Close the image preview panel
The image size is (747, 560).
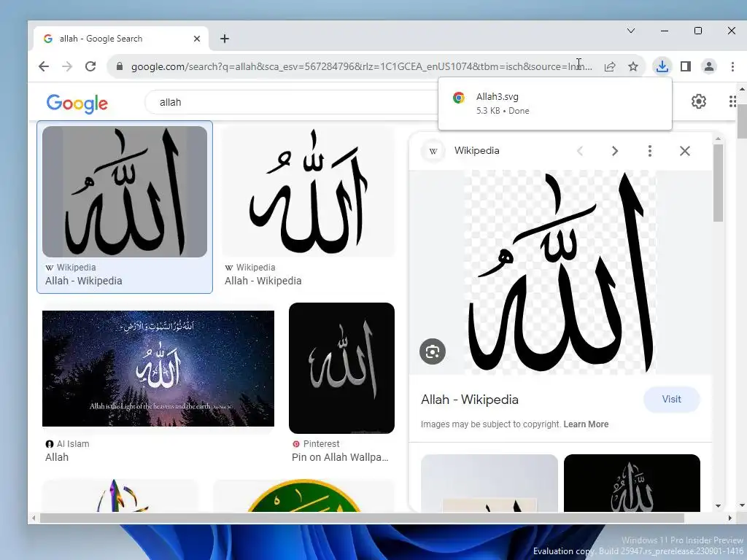pyautogui.click(x=684, y=151)
